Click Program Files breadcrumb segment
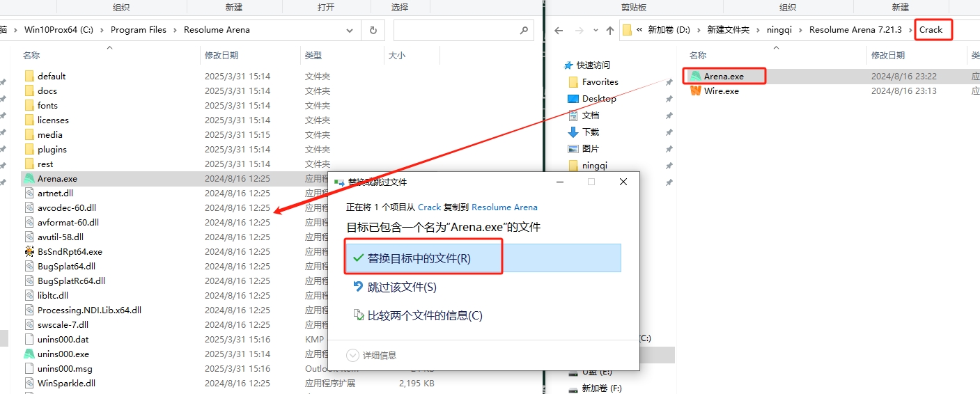Screen dimensions: 980x394 click(139, 30)
